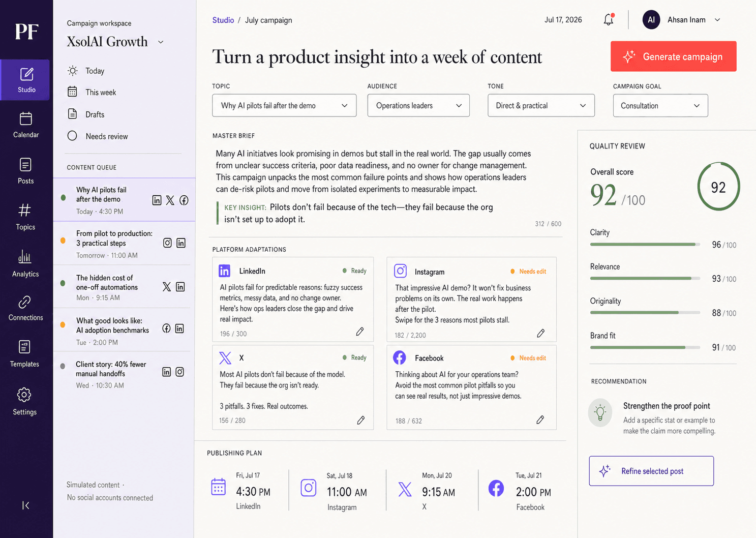This screenshot has height=538, width=756.
Task: Open queue item 'From pilot to production'
Action: pyautogui.click(x=122, y=244)
